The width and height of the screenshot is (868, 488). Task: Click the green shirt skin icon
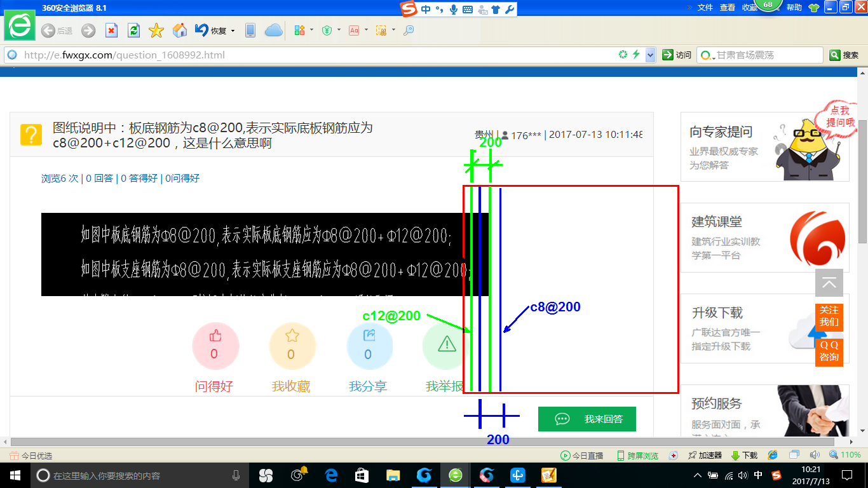pos(814,8)
